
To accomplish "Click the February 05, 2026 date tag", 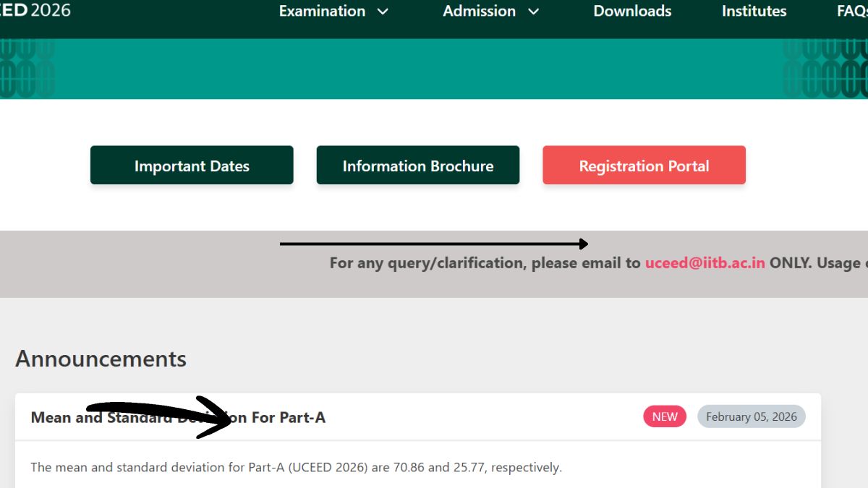I will (751, 416).
